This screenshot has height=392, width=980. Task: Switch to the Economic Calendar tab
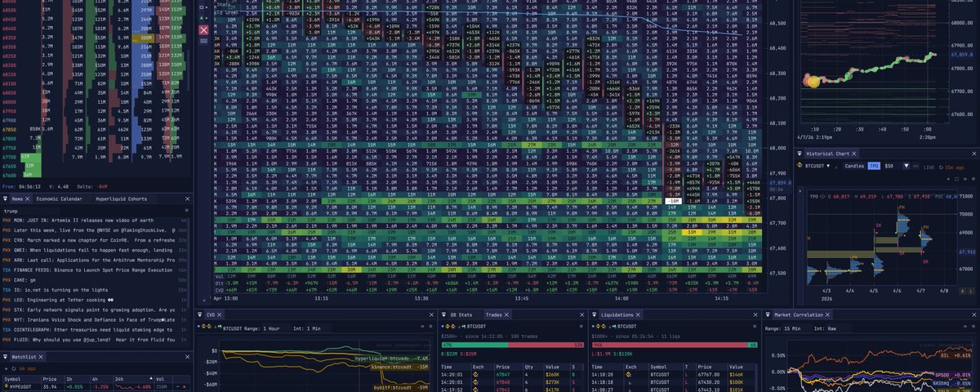click(60, 198)
